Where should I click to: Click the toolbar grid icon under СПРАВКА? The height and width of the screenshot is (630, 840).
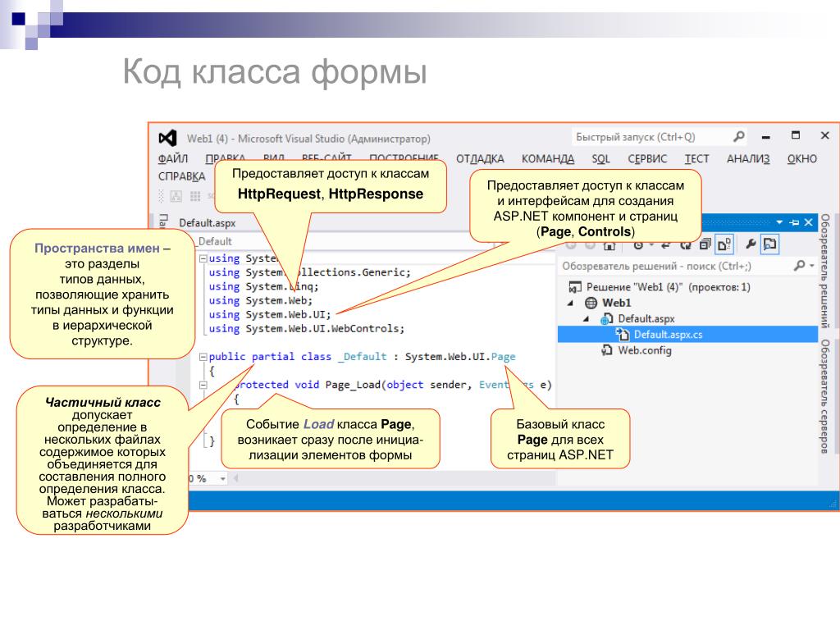tap(195, 196)
